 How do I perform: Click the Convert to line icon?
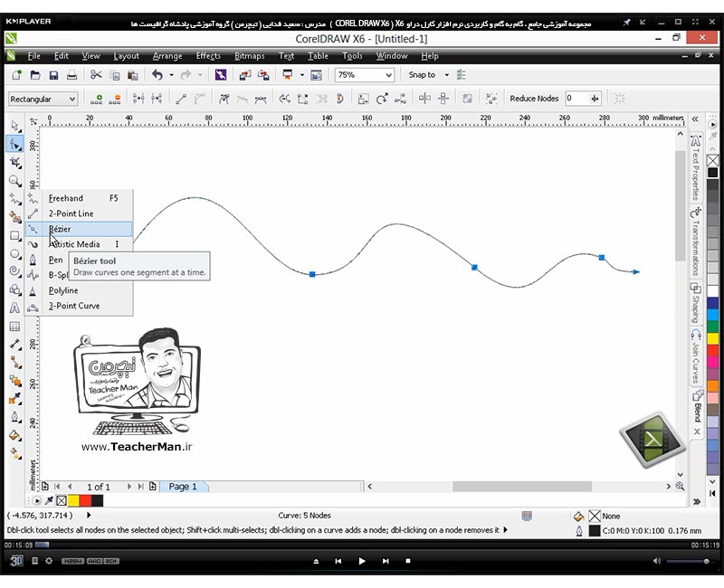pos(181,99)
